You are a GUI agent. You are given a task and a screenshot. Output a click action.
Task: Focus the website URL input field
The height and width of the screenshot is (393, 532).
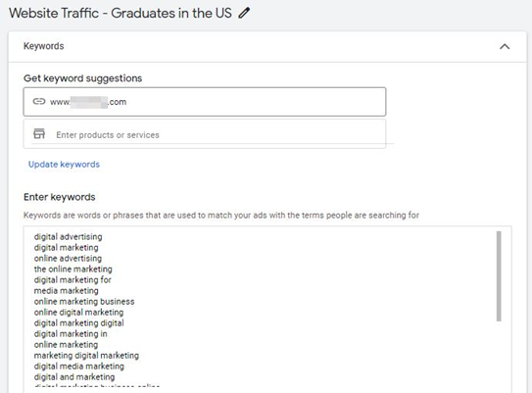(x=205, y=102)
